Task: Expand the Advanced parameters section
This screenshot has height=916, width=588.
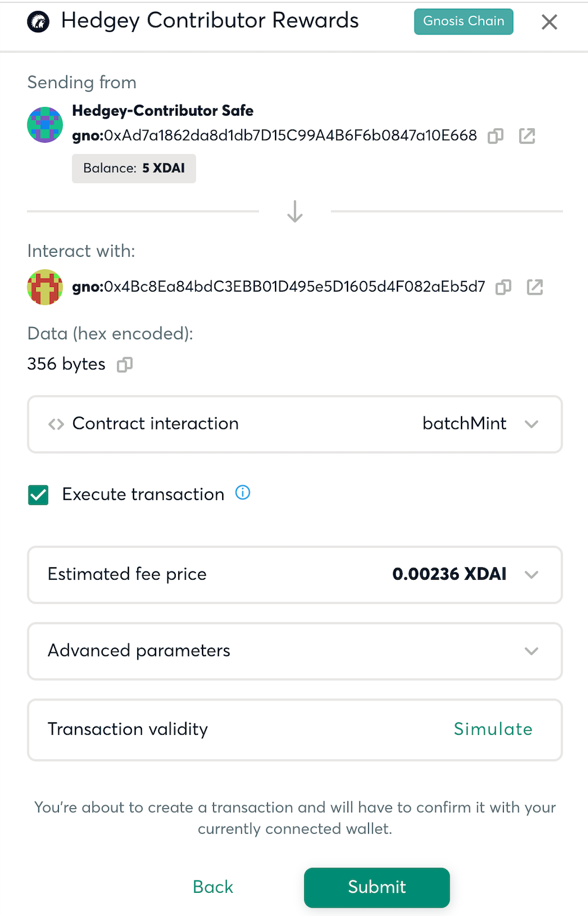Action: click(295, 651)
